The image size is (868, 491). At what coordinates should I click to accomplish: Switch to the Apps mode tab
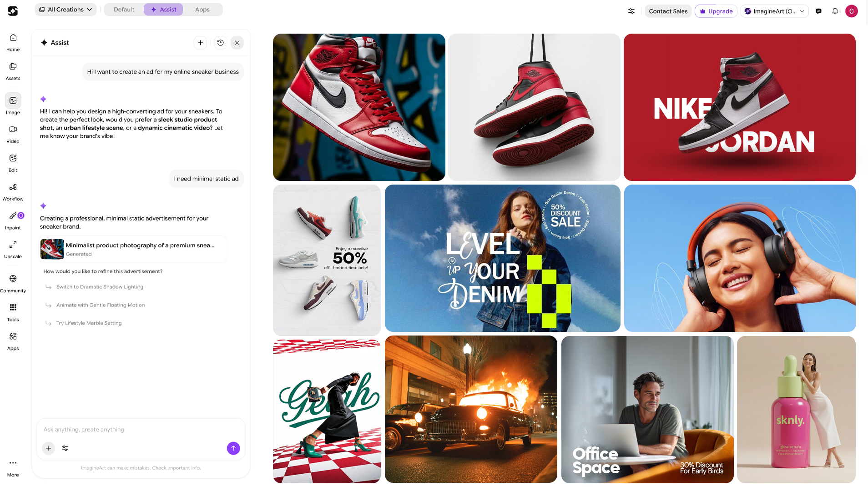[202, 10]
